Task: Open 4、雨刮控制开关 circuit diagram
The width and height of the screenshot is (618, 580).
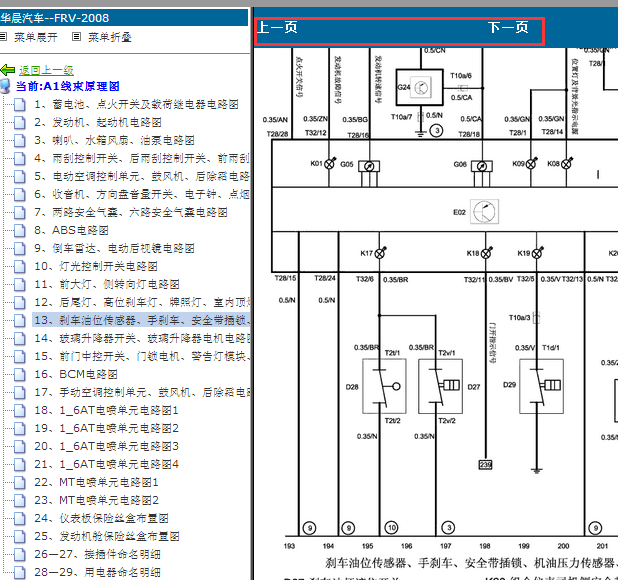Action: coord(142,158)
